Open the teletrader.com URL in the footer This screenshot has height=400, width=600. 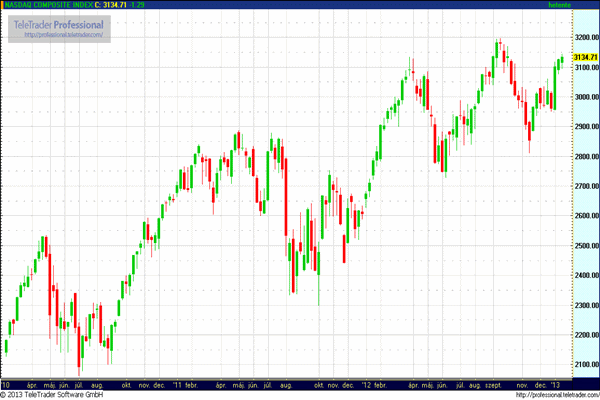click(x=546, y=395)
